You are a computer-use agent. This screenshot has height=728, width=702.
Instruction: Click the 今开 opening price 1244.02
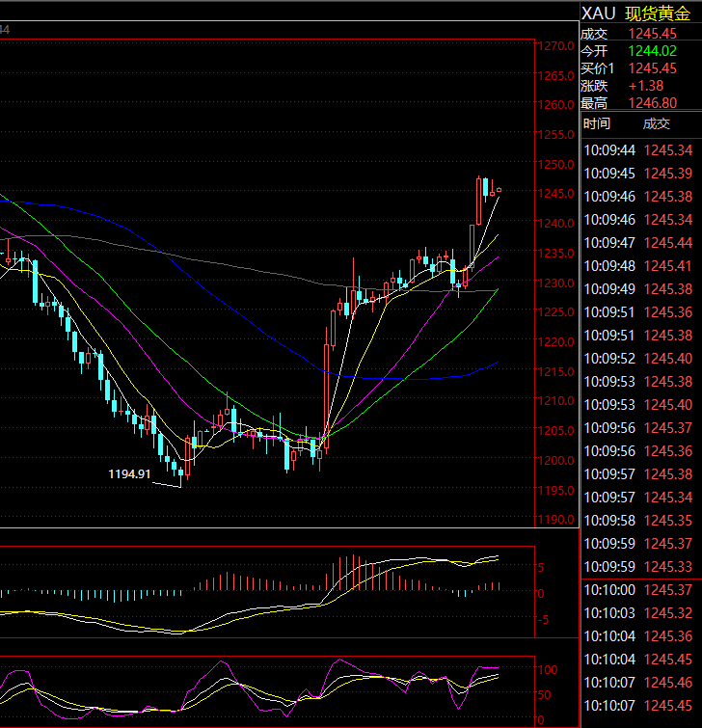coord(652,50)
